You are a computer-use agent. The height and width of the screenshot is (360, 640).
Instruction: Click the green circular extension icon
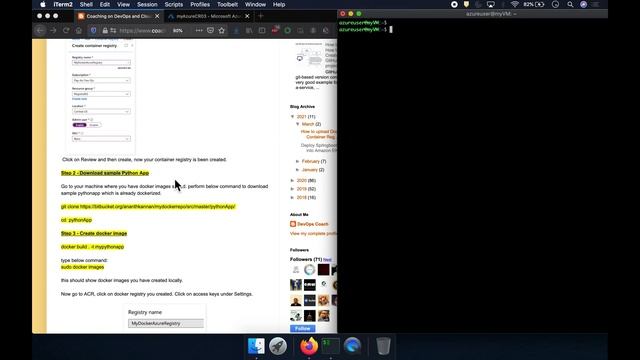click(x=288, y=31)
